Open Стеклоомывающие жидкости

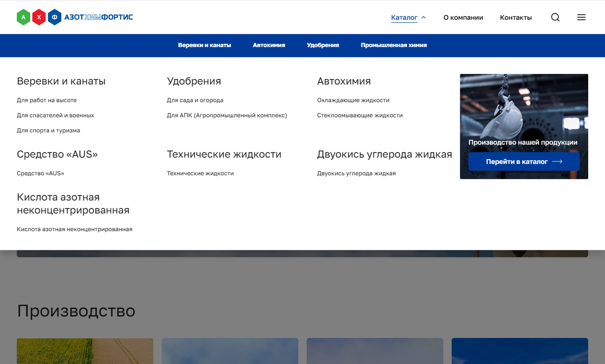[360, 115]
